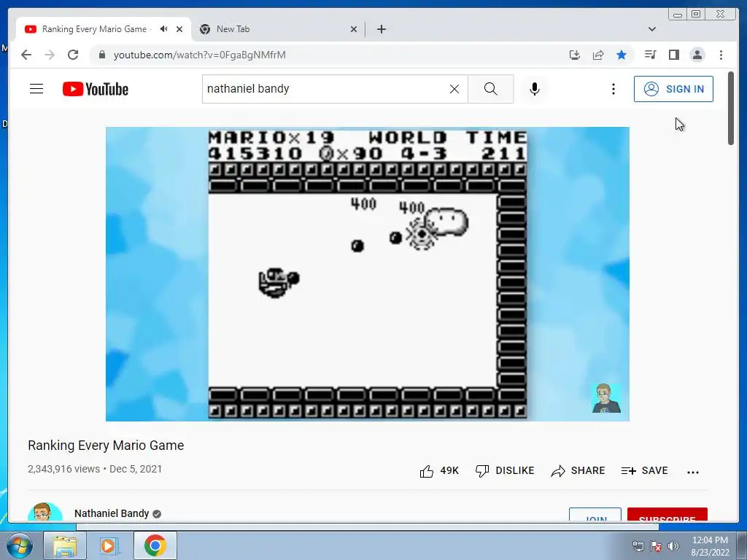Open Chrome three-dot menu

click(x=721, y=55)
